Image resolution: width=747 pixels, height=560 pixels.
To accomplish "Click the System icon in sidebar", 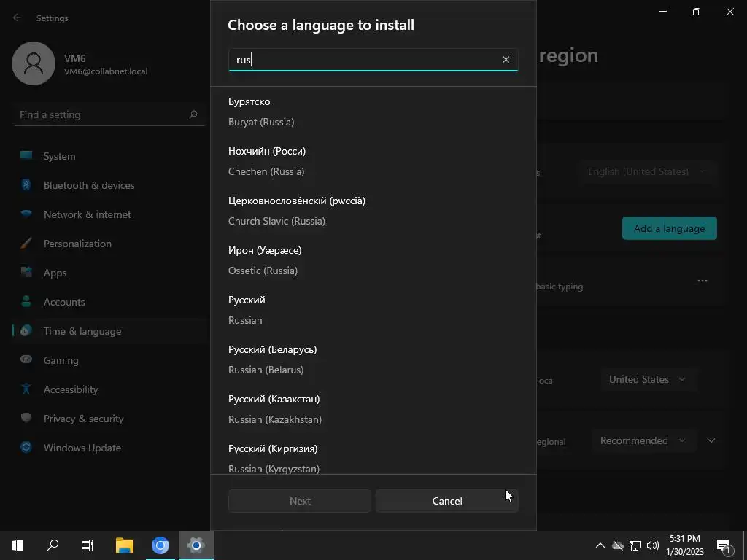I will [26, 155].
